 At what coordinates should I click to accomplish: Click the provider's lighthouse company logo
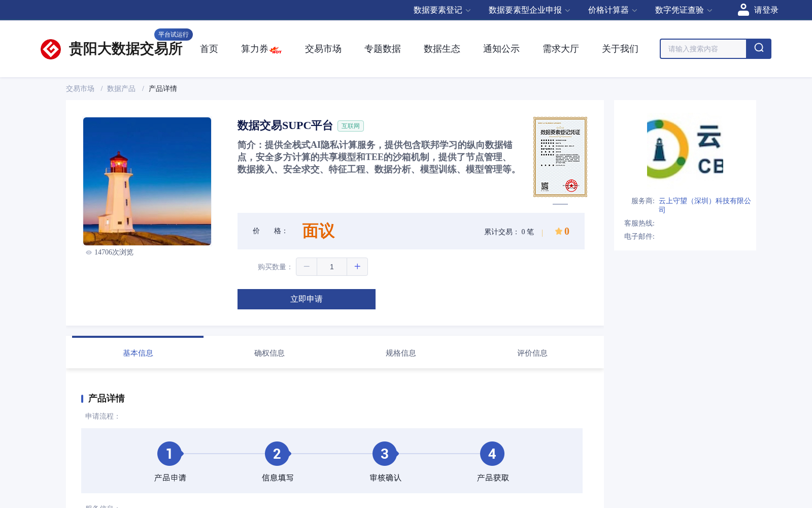point(685,149)
